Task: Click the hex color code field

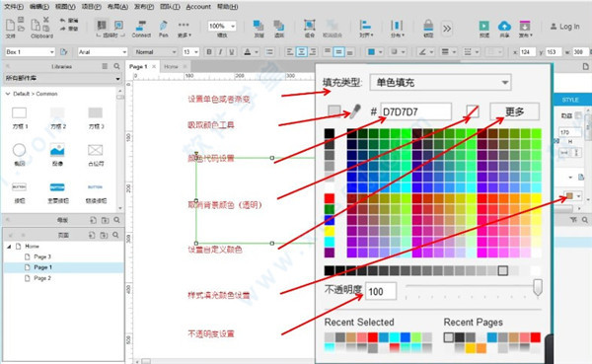Action: [415, 111]
